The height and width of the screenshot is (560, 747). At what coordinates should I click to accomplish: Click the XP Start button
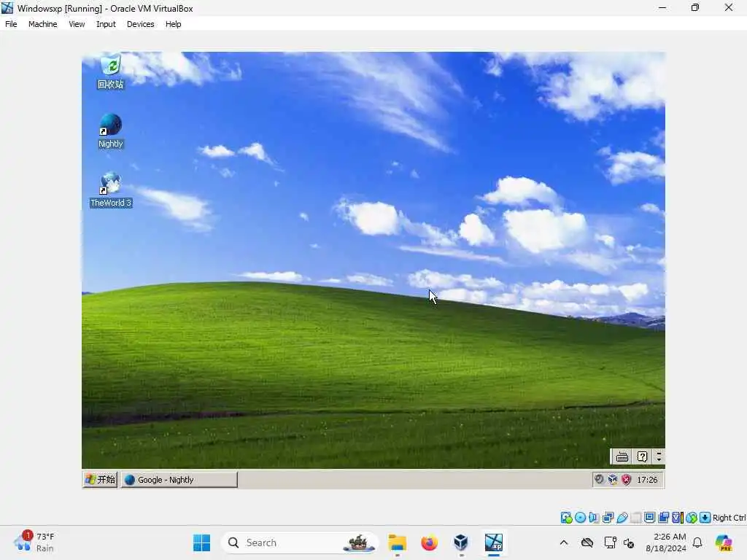point(100,480)
